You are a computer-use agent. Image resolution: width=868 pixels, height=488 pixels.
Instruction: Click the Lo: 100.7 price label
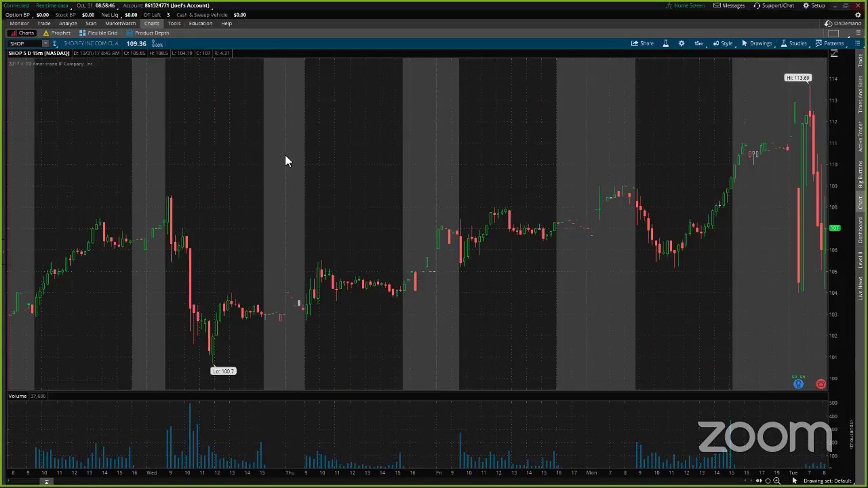coord(223,371)
